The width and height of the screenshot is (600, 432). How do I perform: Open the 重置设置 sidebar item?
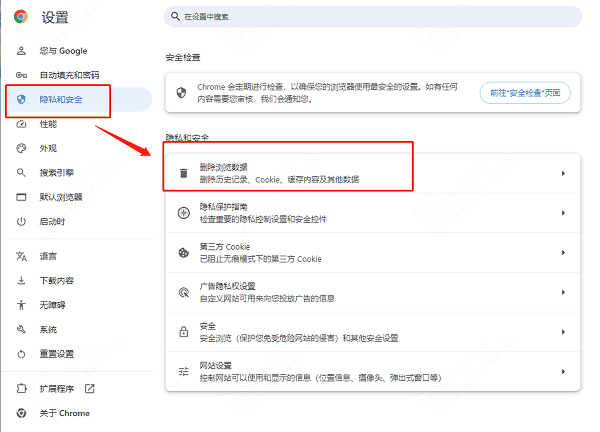(57, 353)
